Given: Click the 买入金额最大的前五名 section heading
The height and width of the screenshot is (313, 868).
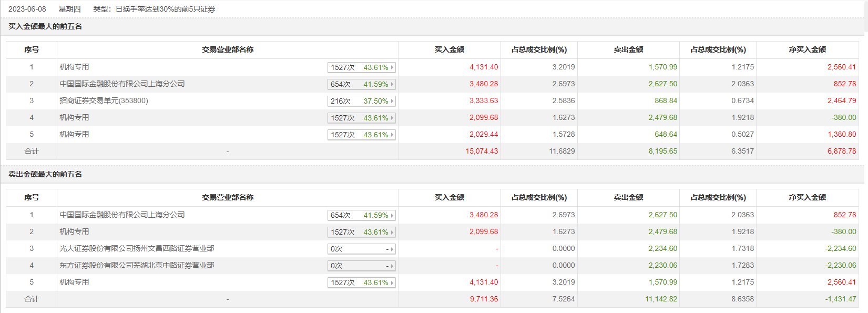Looking at the screenshot, I should tap(45, 26).
